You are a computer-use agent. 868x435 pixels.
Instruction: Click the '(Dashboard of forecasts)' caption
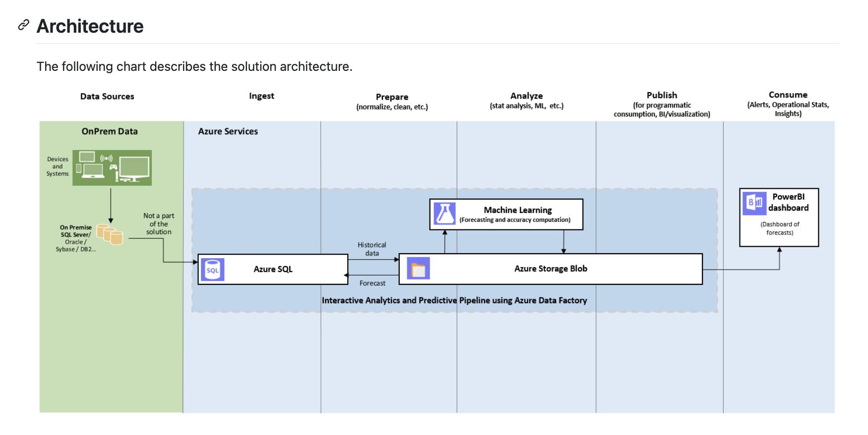780,228
